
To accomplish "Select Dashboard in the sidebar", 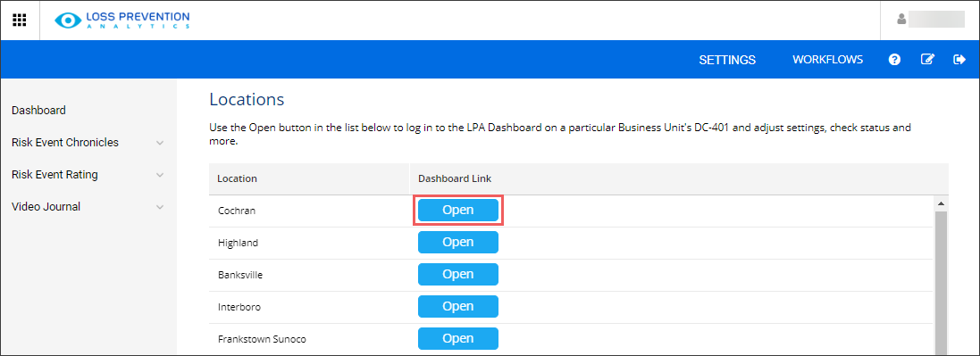I will [x=38, y=111].
